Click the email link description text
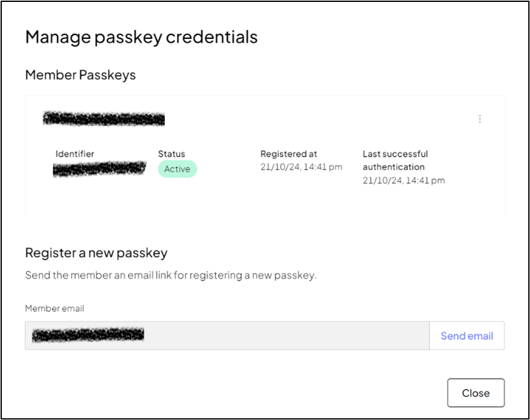The image size is (530, 420). tap(171, 275)
